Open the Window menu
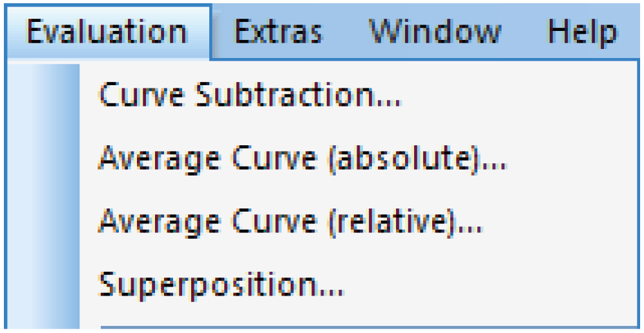 coord(435,32)
